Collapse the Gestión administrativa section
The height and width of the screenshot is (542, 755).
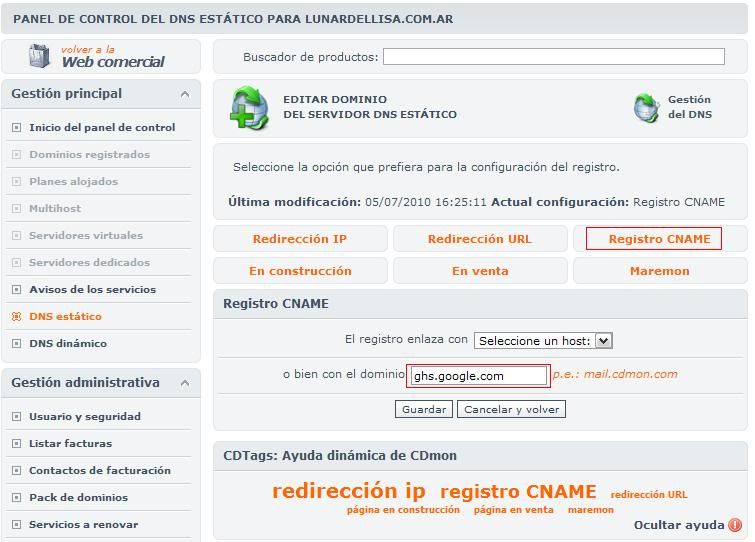185,383
